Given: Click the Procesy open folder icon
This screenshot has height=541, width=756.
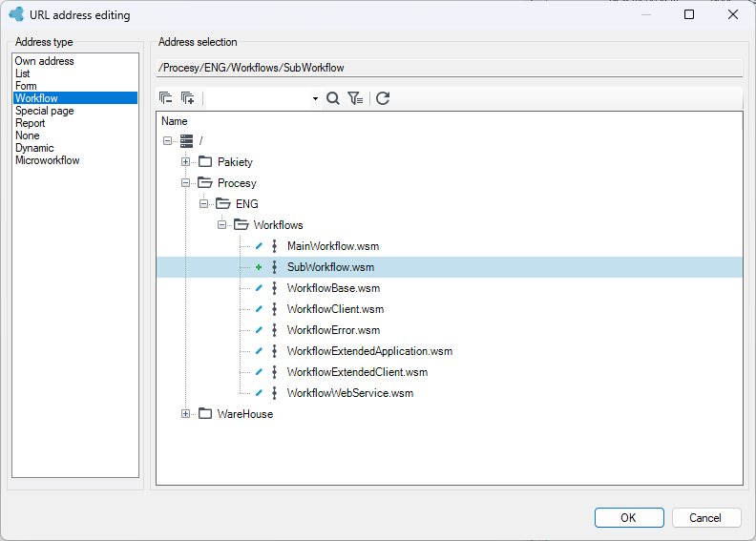Looking at the screenshot, I should (205, 182).
